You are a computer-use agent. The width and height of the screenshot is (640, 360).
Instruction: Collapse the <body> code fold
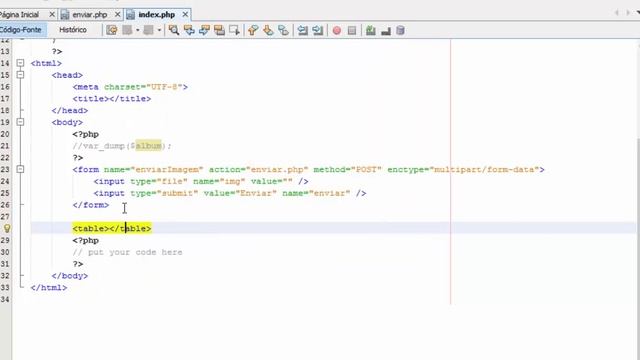20,122
